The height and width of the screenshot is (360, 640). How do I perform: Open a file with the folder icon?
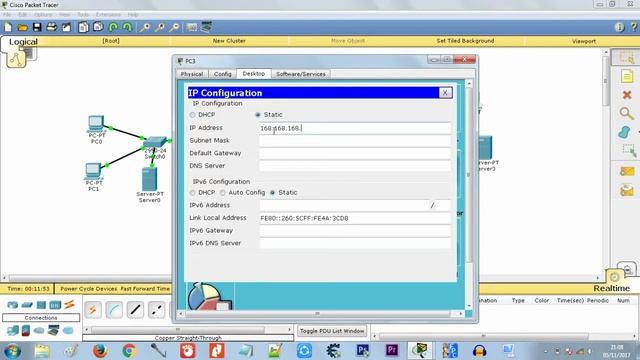click(x=22, y=27)
